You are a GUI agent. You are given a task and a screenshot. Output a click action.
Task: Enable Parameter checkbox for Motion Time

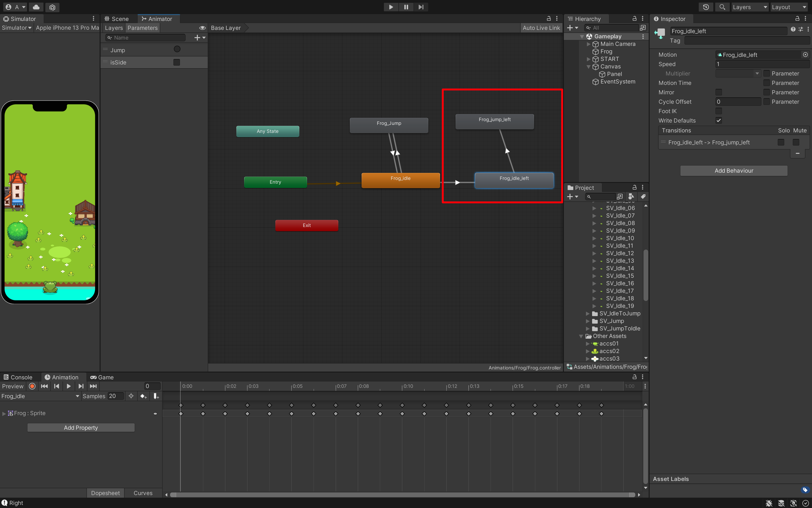[x=766, y=83]
